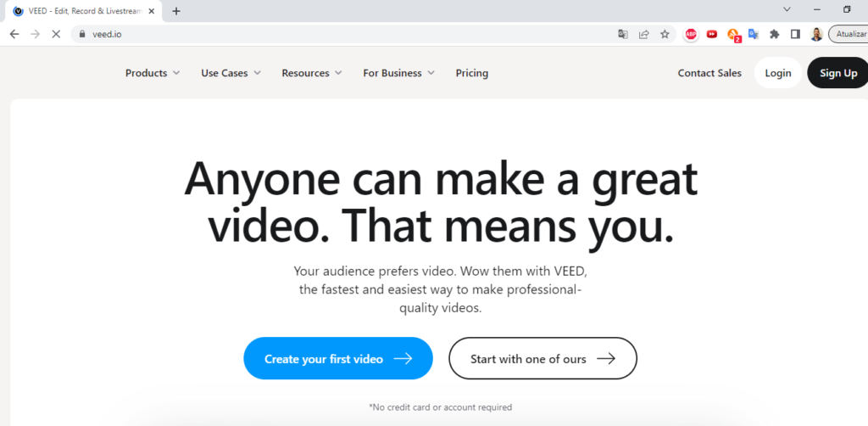Minimize the Chrome window
This screenshot has width=868, height=426.
click(816, 9)
